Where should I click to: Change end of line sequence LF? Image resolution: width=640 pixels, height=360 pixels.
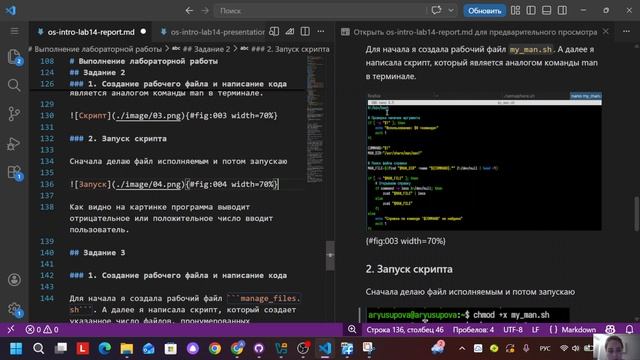pyautogui.click(x=536, y=329)
